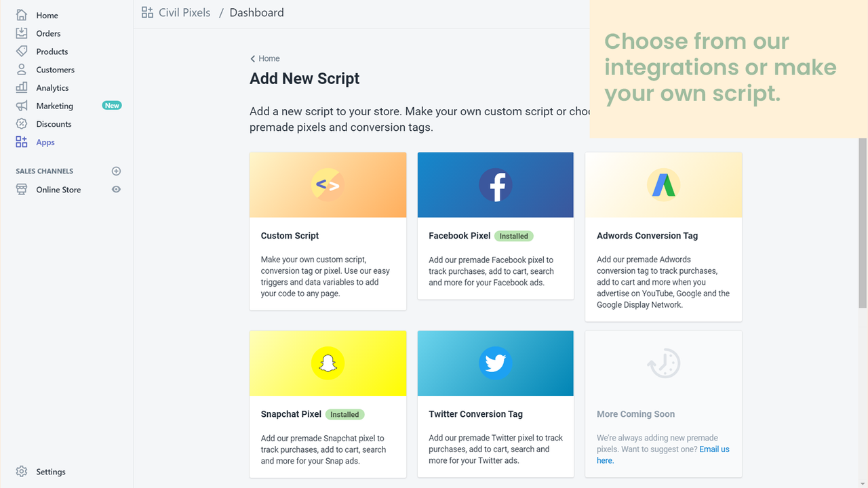
Task: Open Customers person icon
Action: click(22, 70)
